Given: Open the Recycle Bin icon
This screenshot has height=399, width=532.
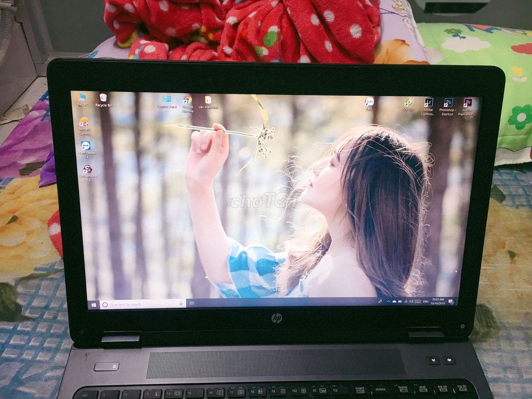Looking at the screenshot, I should 104,101.
